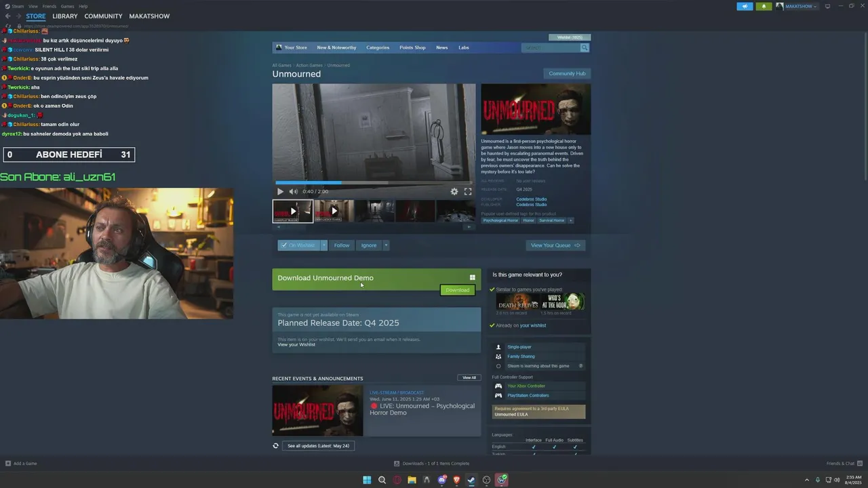Open Friends & Chat panel

click(x=844, y=464)
